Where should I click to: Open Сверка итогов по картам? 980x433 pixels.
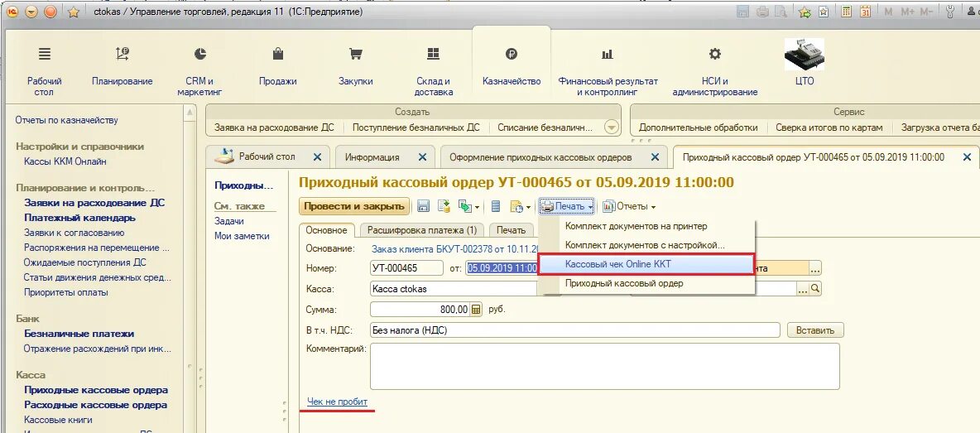tap(829, 127)
